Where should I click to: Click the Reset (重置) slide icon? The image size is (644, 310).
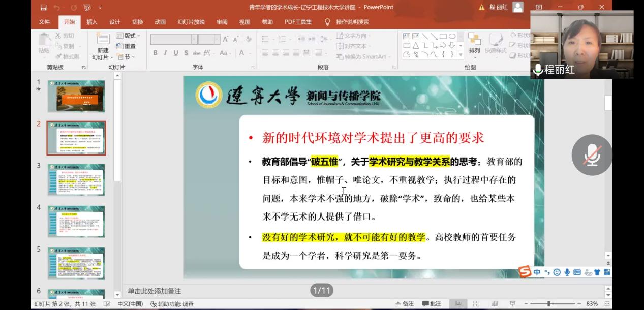coord(126,46)
